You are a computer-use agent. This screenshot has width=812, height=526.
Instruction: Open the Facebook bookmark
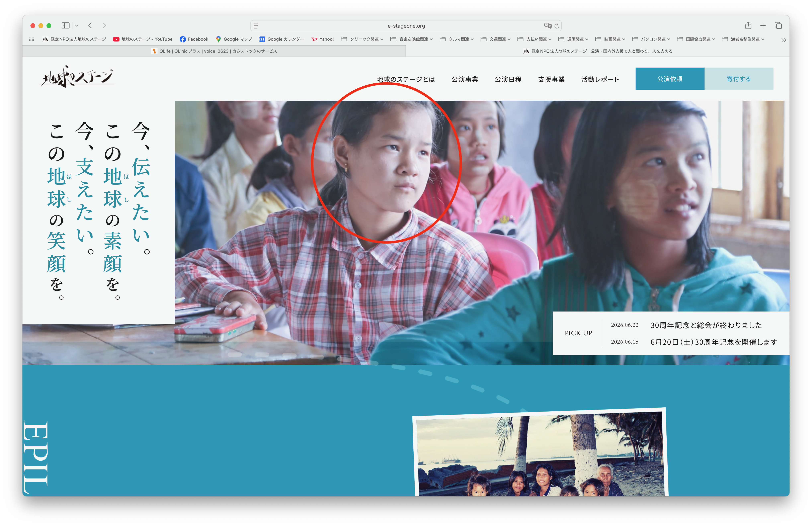pyautogui.click(x=194, y=39)
